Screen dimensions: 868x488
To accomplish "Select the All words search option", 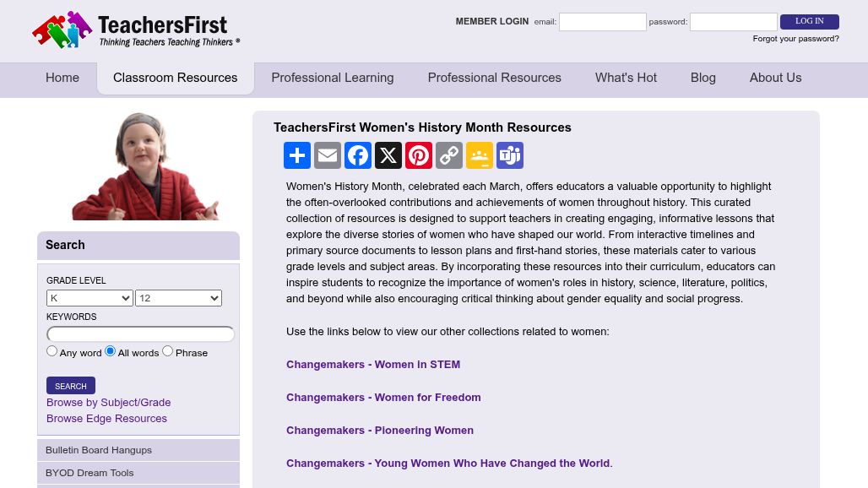I will [x=110, y=350].
